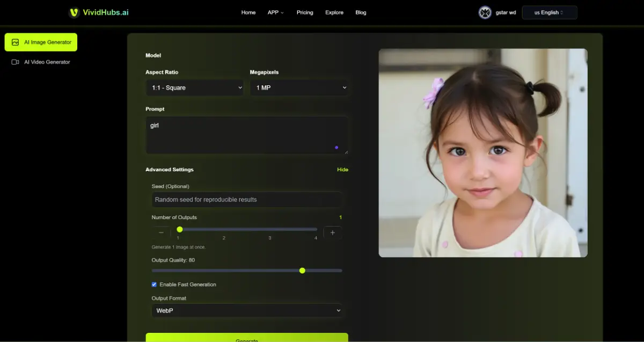Click the AI Video Generator camera icon

[x=16, y=62]
